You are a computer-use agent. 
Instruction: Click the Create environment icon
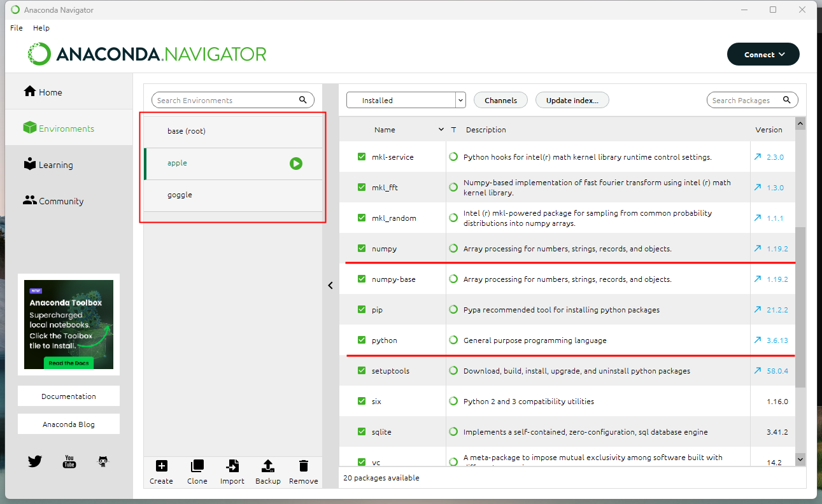(x=161, y=466)
